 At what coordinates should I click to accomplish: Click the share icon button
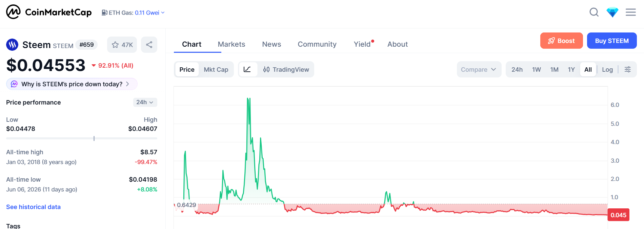pyautogui.click(x=149, y=45)
